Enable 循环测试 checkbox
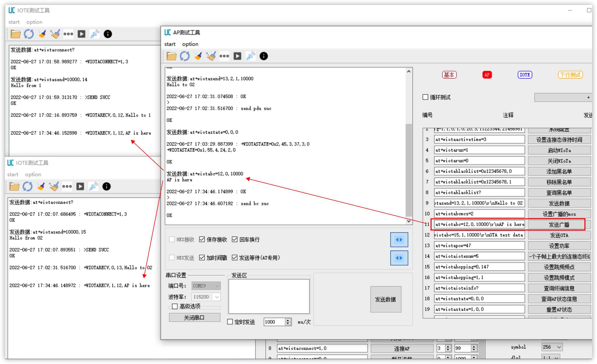Viewport: 597px width, 364px height. point(425,97)
